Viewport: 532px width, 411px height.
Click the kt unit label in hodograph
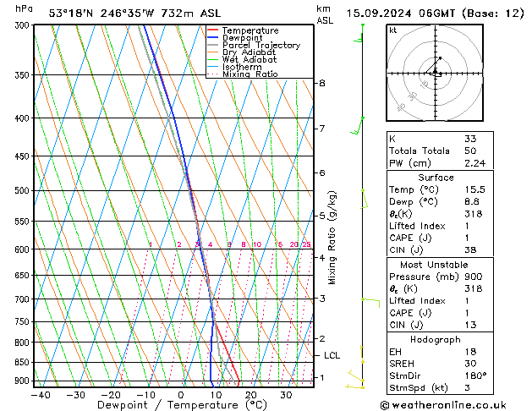(x=393, y=30)
